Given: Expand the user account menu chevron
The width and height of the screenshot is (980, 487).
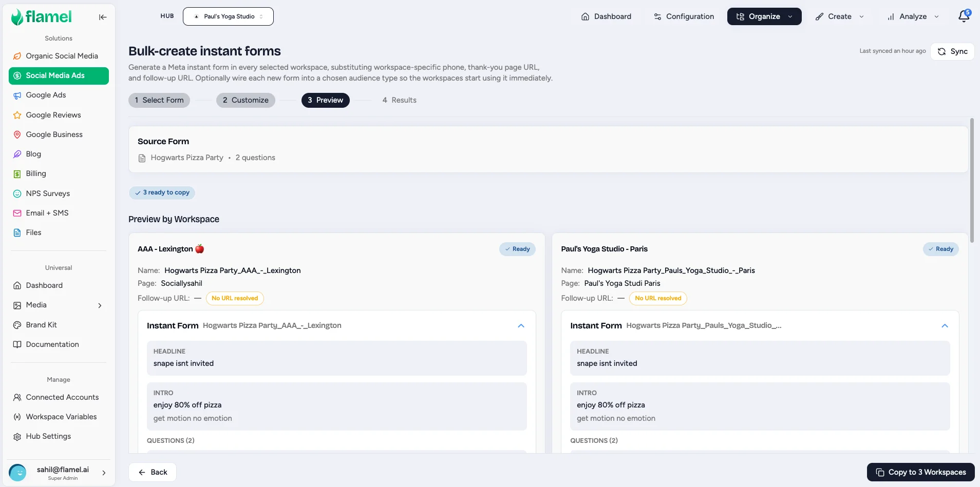Looking at the screenshot, I should 104,473.
